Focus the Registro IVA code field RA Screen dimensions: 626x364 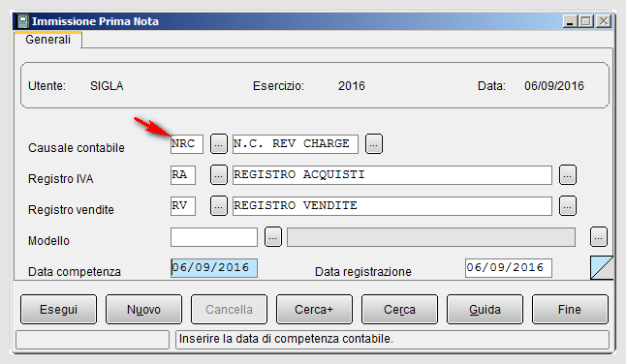[x=183, y=175]
